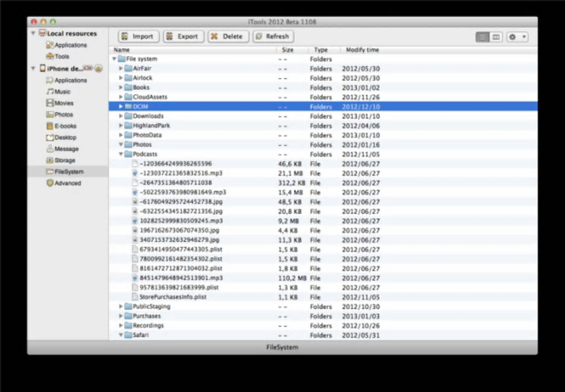The image size is (565, 392).
Task: Collapse the Podcasts folder
Action: tap(121, 154)
